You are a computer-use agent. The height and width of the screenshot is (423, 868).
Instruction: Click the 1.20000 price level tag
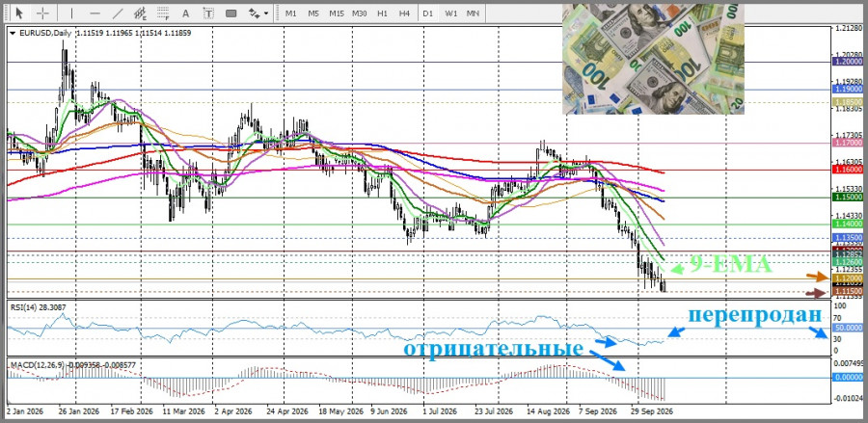tap(847, 63)
